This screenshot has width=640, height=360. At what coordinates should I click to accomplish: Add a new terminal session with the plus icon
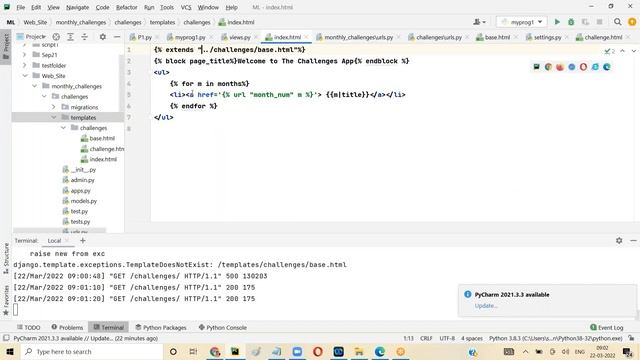coord(83,240)
